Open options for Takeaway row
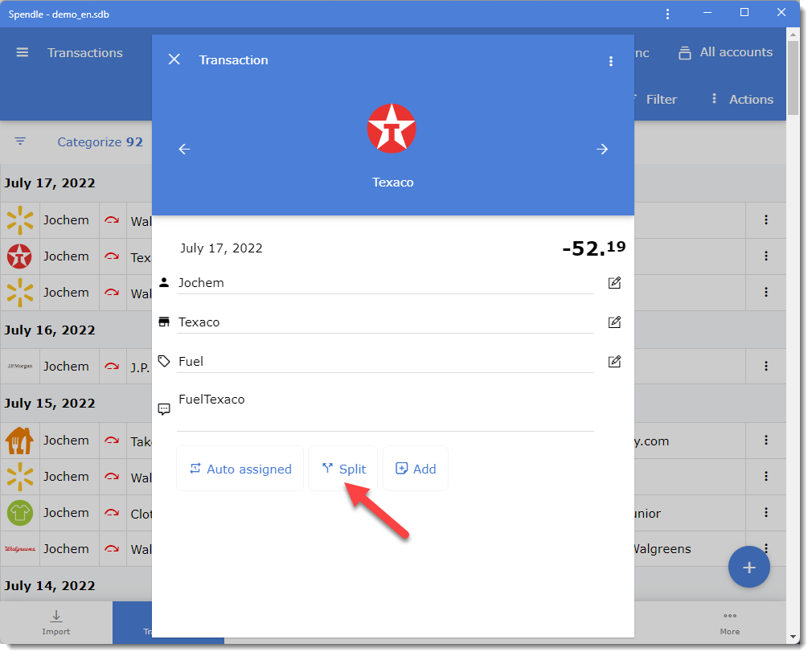Image resolution: width=812 pixels, height=656 pixels. click(x=766, y=441)
